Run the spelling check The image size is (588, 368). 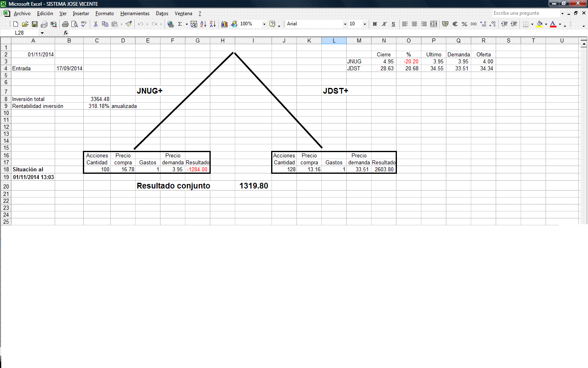(x=84, y=24)
